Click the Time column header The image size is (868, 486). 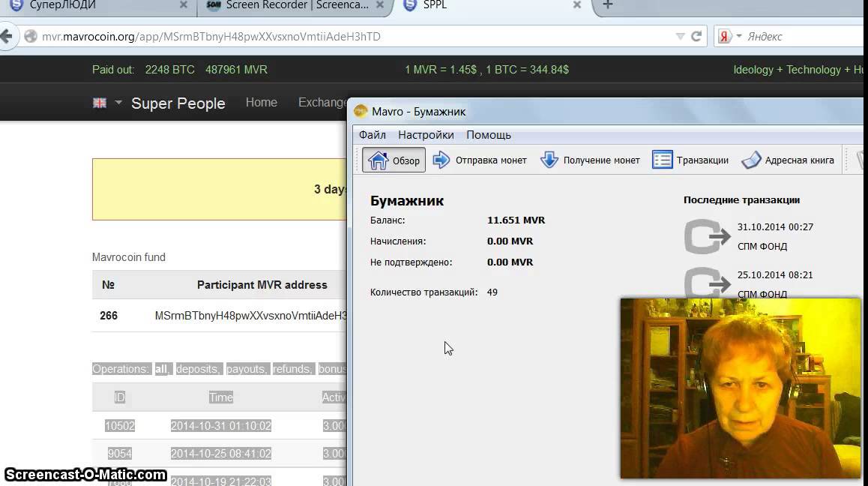coord(221,397)
